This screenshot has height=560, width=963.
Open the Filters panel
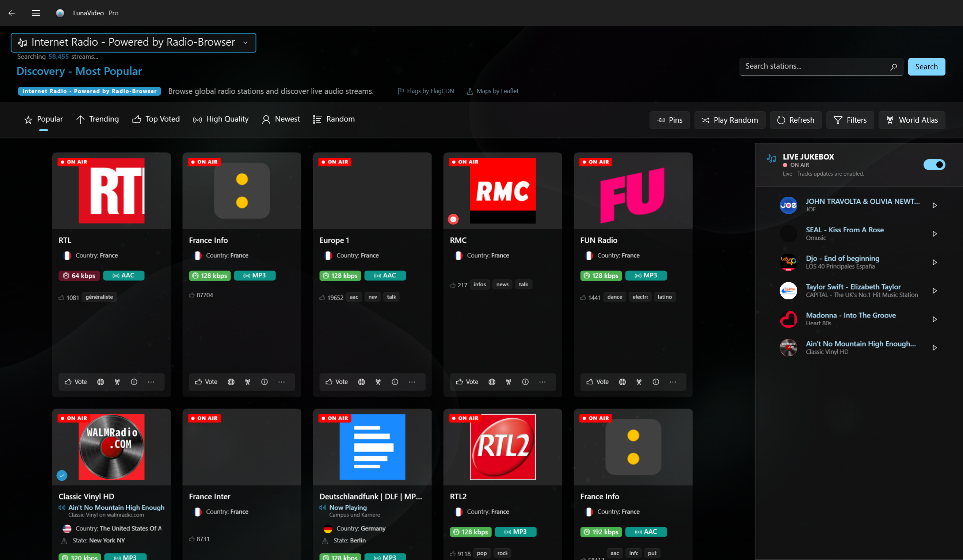[850, 120]
